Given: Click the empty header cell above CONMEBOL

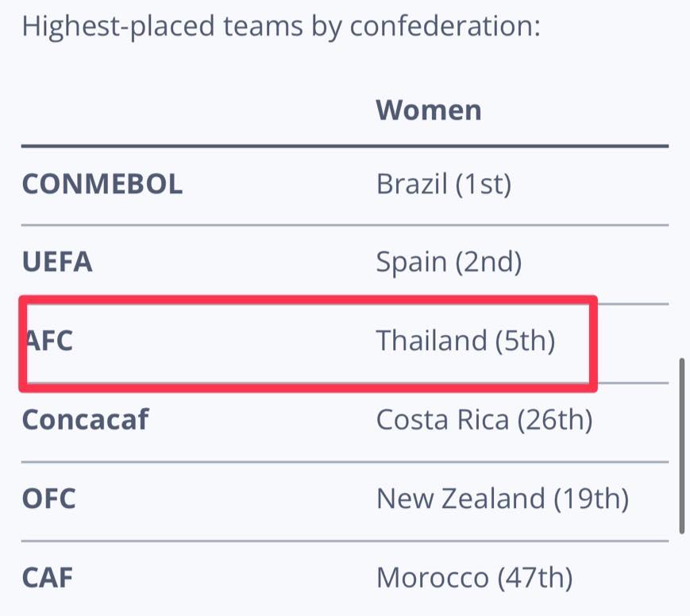Looking at the screenshot, I should click(x=191, y=110).
